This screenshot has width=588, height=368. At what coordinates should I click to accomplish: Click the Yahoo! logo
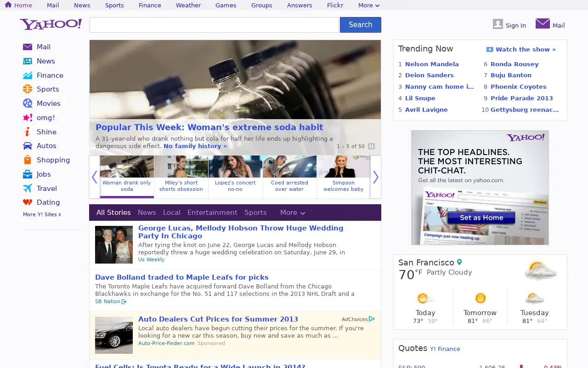[x=51, y=24]
